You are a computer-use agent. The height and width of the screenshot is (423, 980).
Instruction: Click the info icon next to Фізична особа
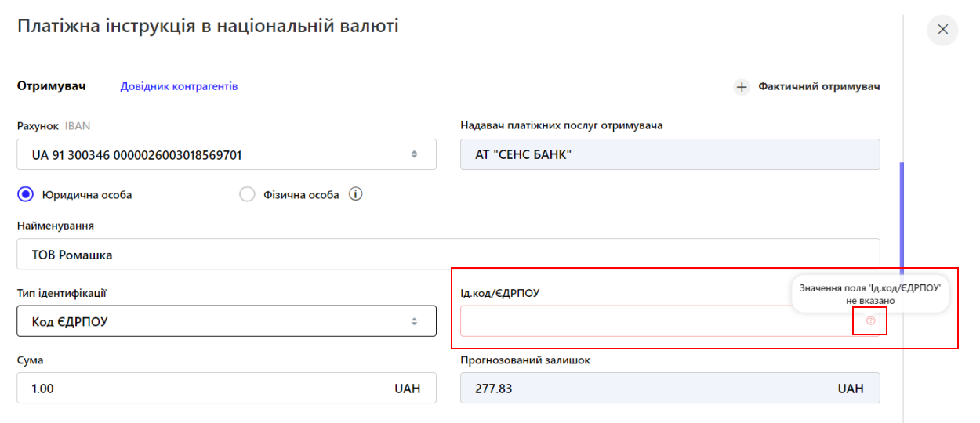[355, 194]
